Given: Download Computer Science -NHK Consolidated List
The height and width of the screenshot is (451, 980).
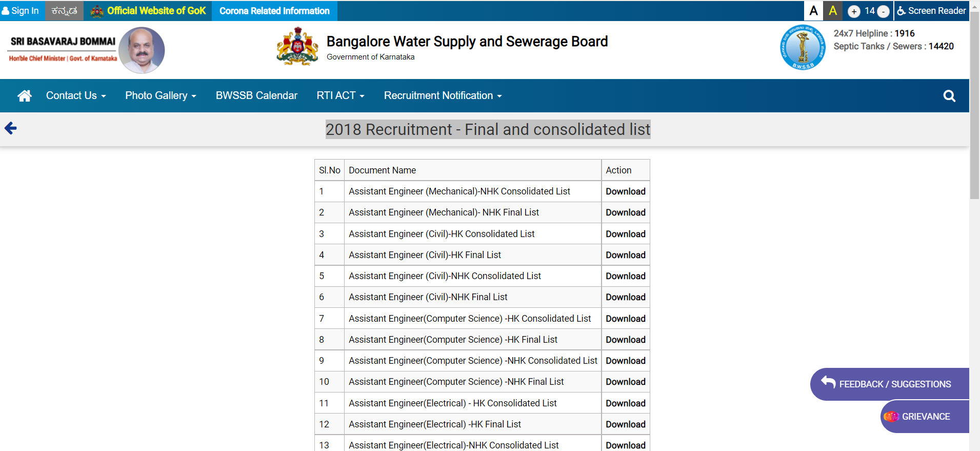Looking at the screenshot, I should (x=625, y=361).
